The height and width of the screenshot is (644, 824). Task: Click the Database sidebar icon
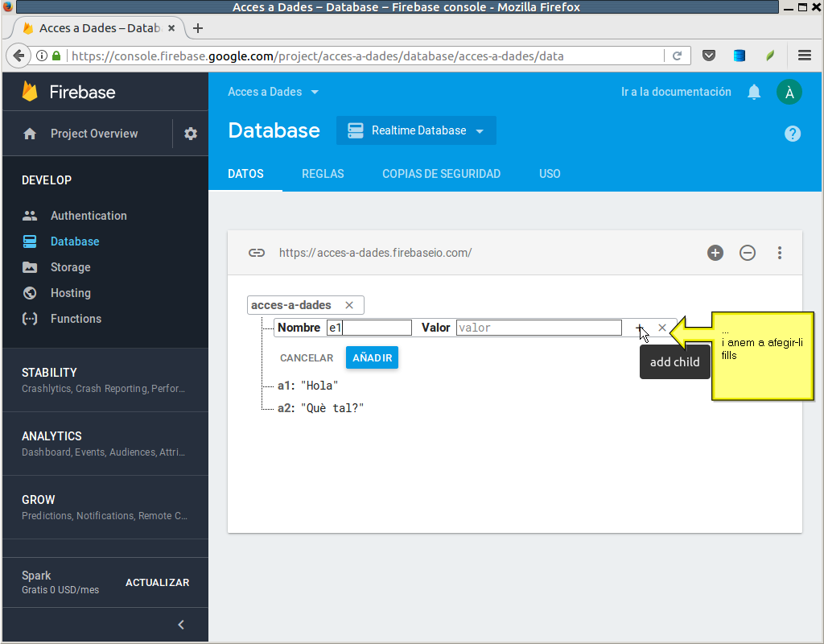tap(30, 242)
